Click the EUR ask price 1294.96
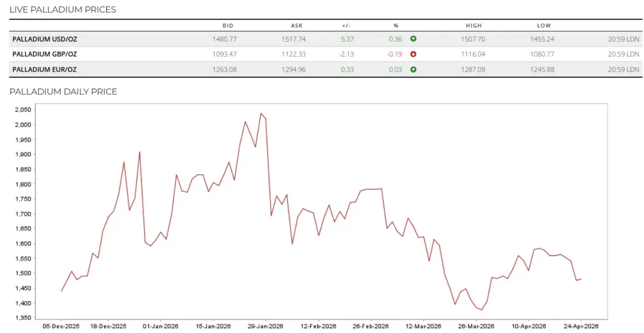 pos(293,69)
